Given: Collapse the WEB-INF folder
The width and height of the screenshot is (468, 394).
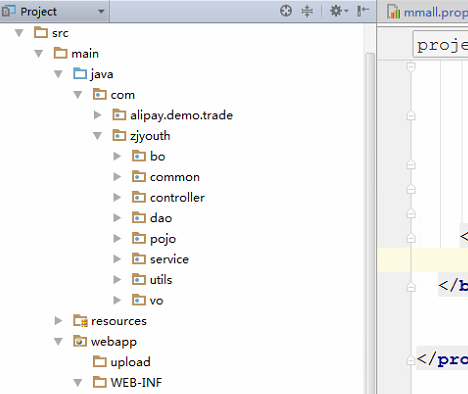Looking at the screenshot, I should pos(78,383).
